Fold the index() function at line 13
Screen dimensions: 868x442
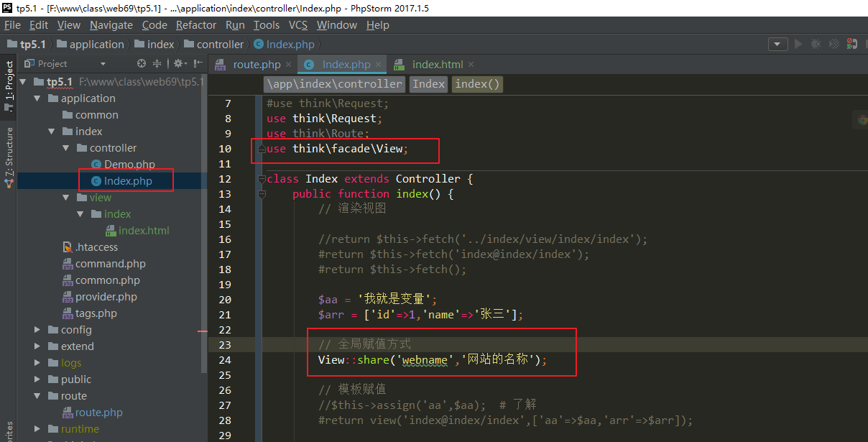[262, 193]
